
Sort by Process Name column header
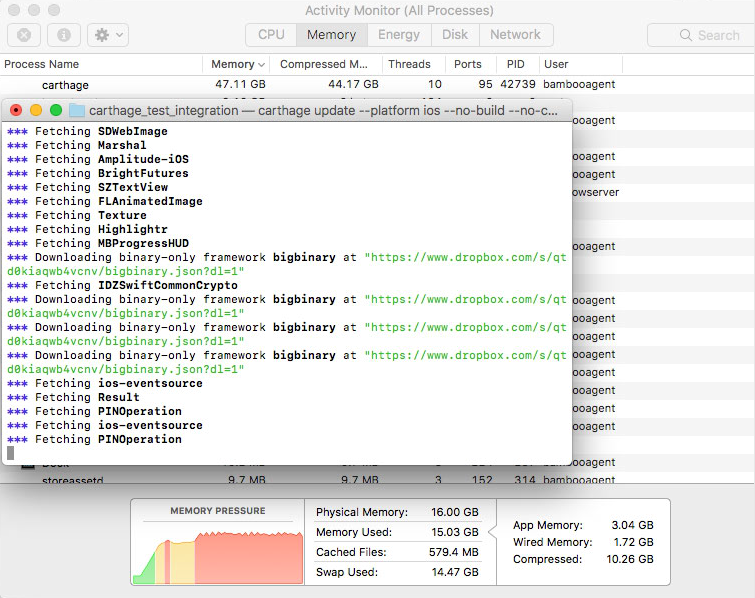101,64
